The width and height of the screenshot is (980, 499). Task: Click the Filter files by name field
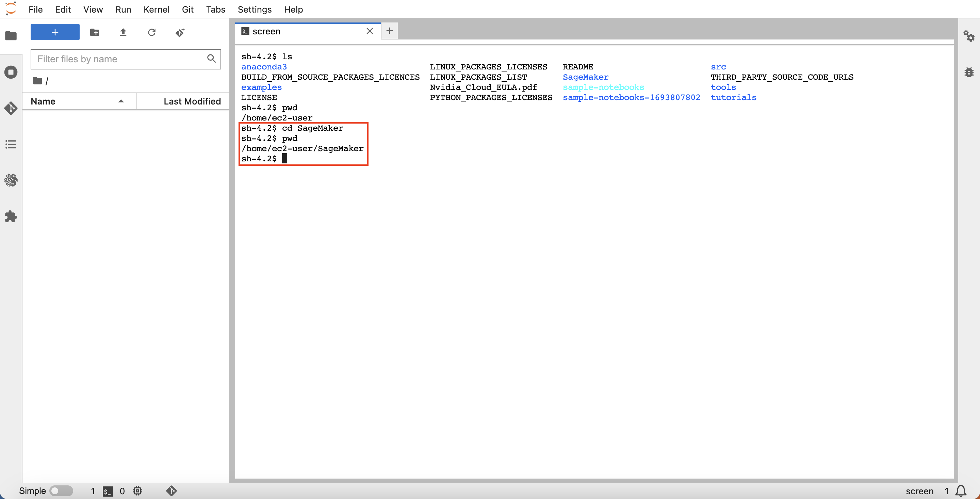click(x=118, y=59)
